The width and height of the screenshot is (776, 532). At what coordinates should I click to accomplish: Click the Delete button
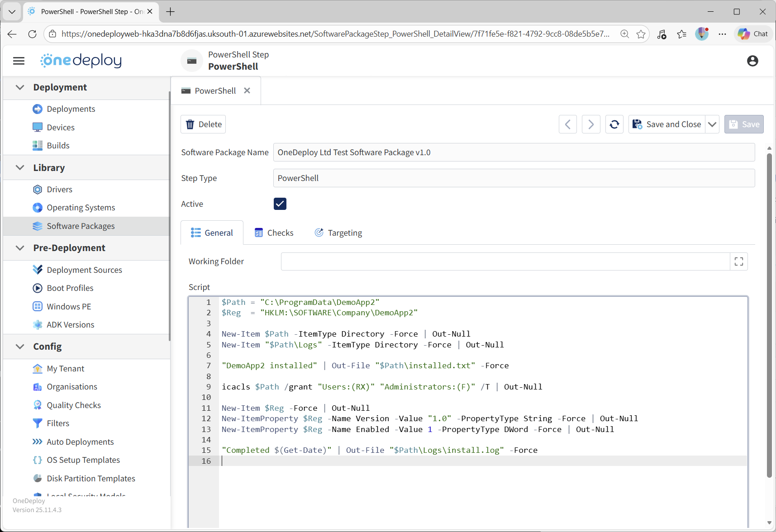click(x=203, y=124)
